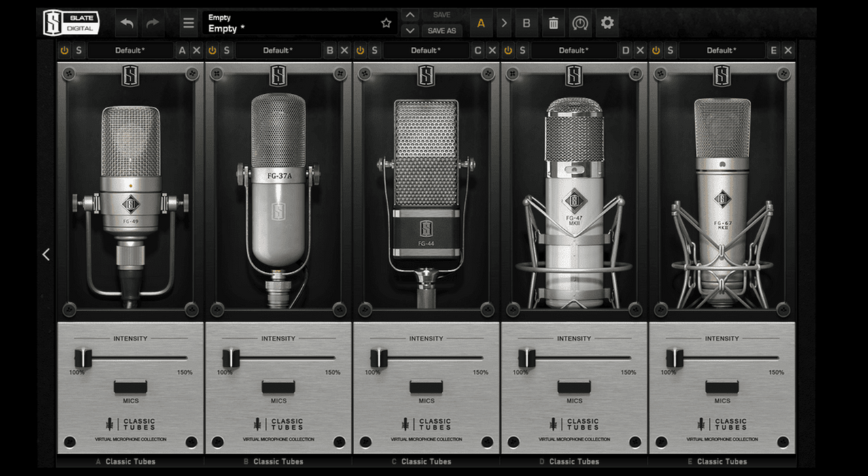Open the settings gear icon
Screen dimensions: 868x476
[607, 23]
